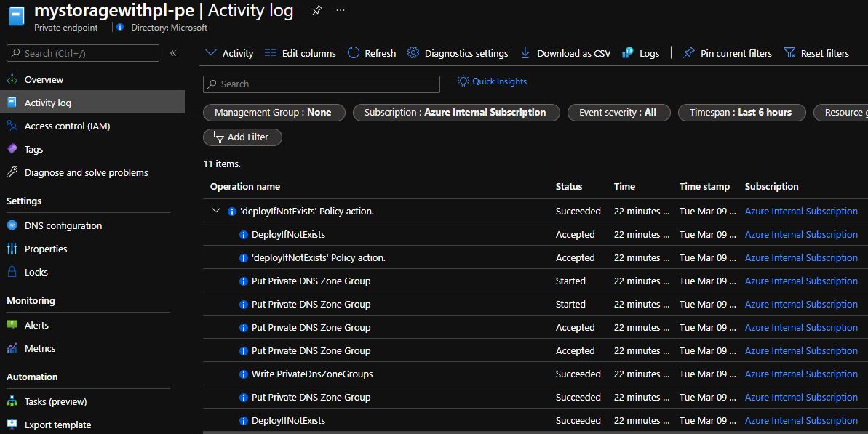Select the Refresh icon in the Activity toolbar
868x434 pixels.
pyautogui.click(x=352, y=52)
